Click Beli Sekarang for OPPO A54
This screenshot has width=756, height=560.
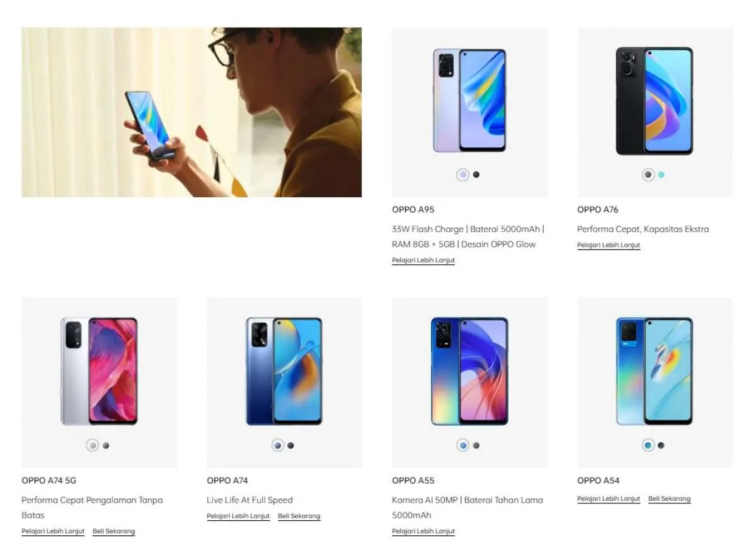coord(670,499)
